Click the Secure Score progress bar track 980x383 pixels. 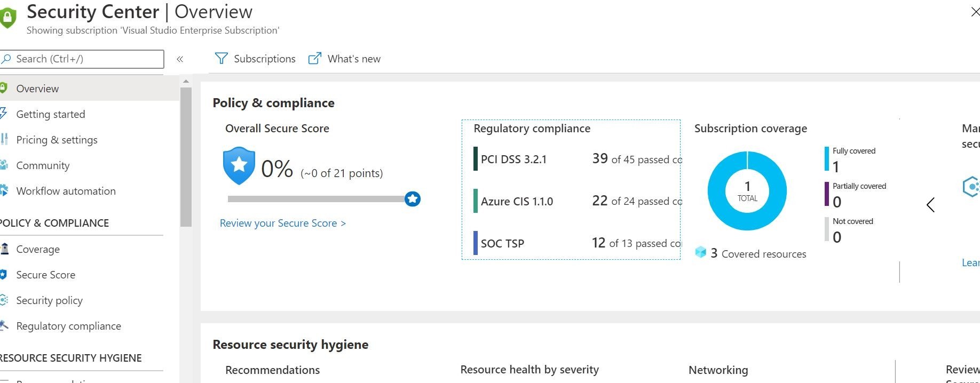click(316, 199)
